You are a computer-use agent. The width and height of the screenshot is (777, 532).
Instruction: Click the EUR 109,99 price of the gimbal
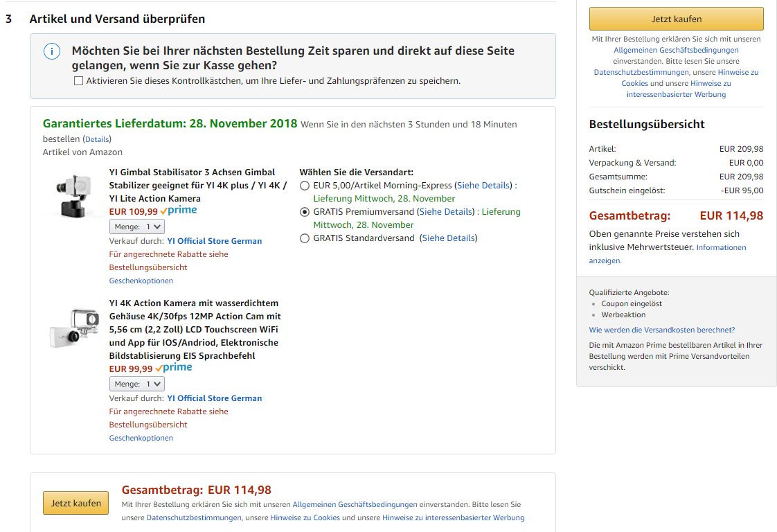coord(133,212)
